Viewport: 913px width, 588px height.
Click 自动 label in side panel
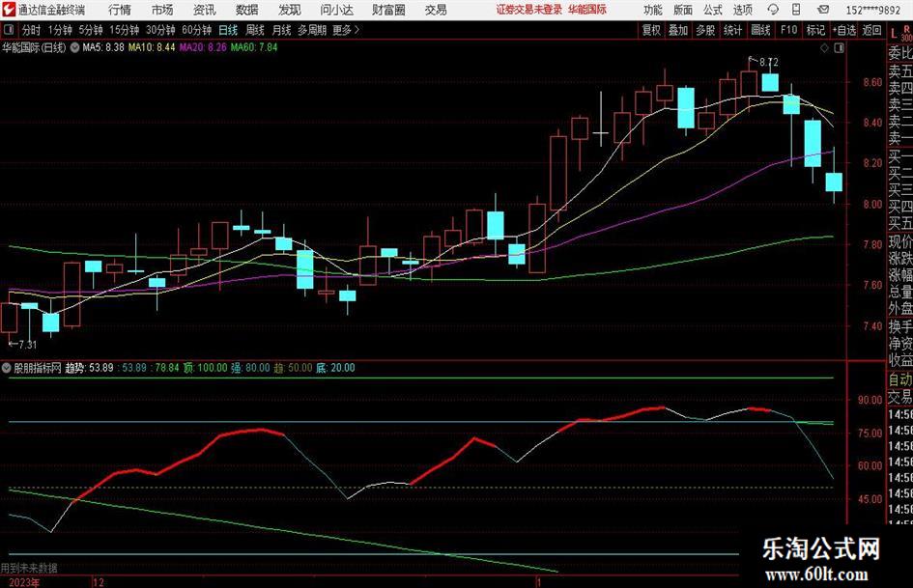[900, 379]
